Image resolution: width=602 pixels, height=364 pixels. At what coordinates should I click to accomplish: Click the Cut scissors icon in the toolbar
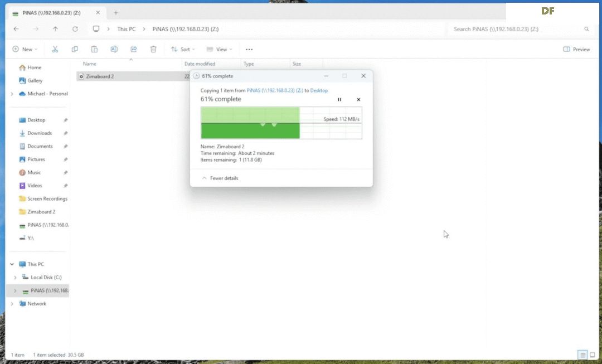(55, 49)
